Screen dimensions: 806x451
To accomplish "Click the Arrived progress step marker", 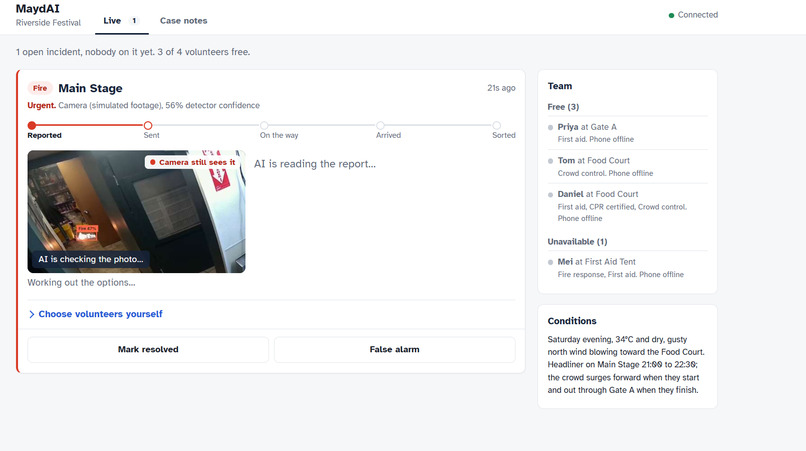I will coord(380,125).
